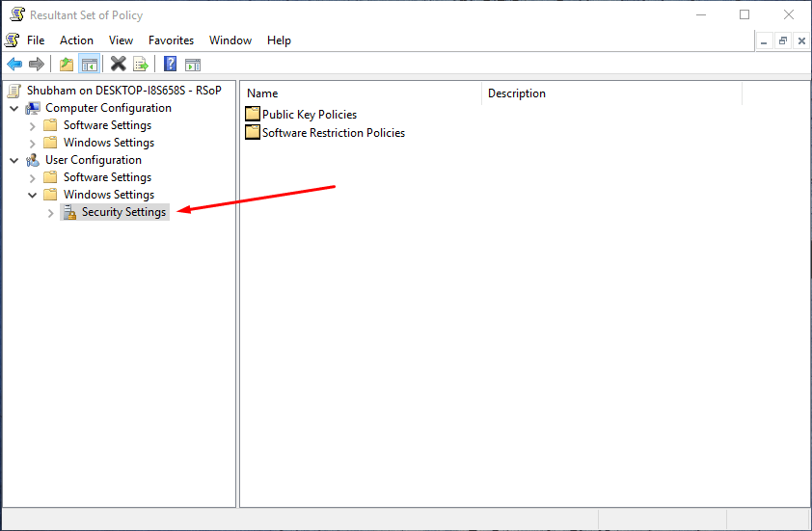Expand Software Settings under User Configuration
The height and width of the screenshot is (531, 812).
[x=33, y=178]
